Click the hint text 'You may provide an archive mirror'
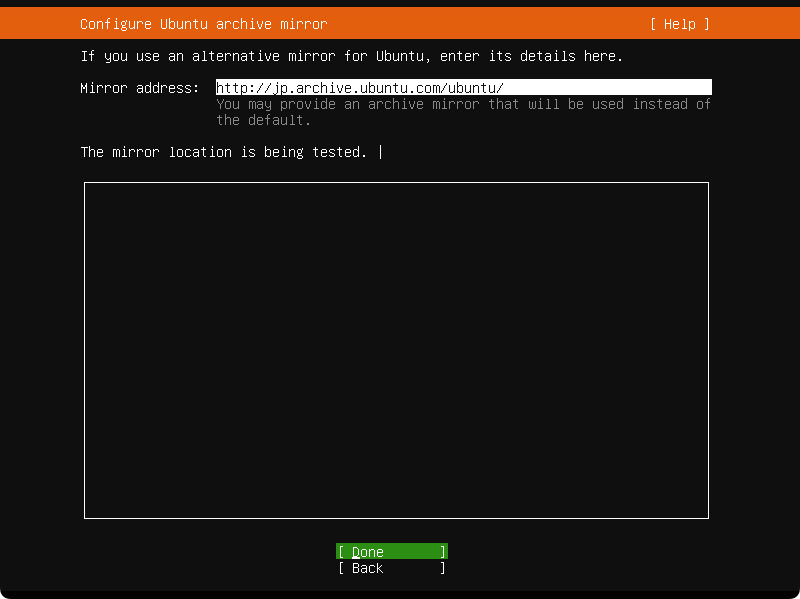 (347, 104)
